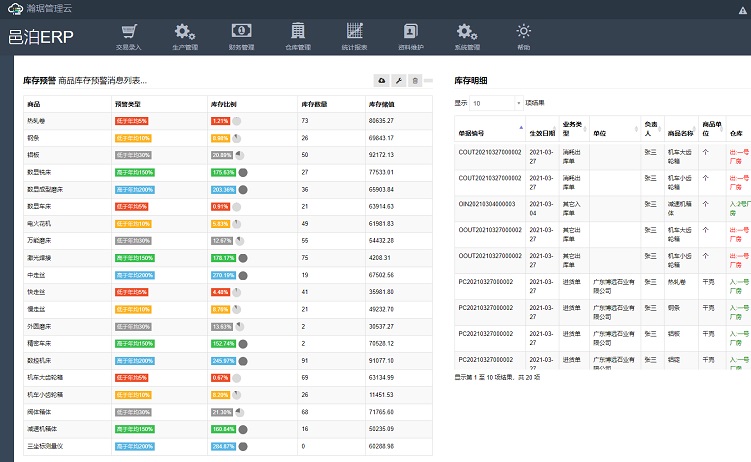Click the 175.63% ratio badge for 数显铣床
Screen dimensions: 751x462
tap(222, 173)
